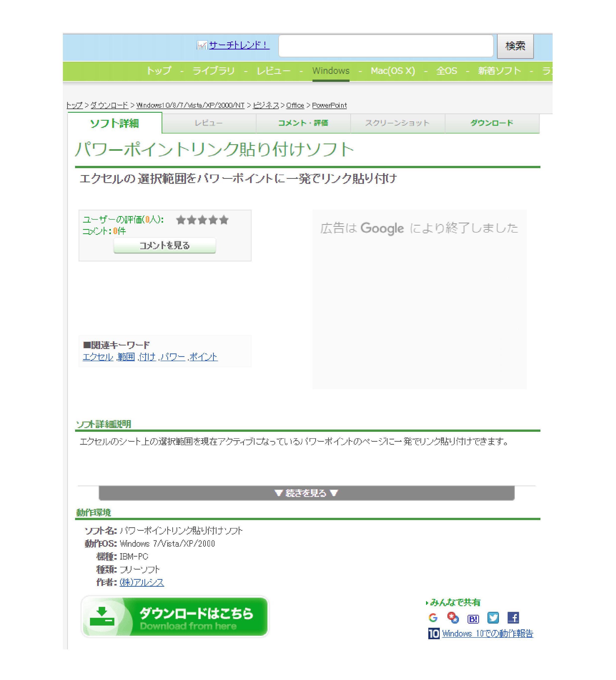Share via the Google icon
616x680 pixels.
coord(433,618)
